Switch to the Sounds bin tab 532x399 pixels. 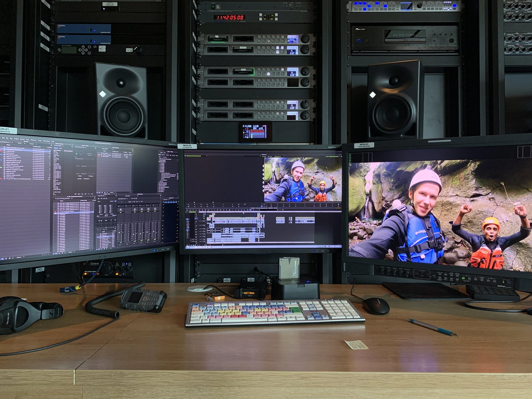tap(31, 144)
